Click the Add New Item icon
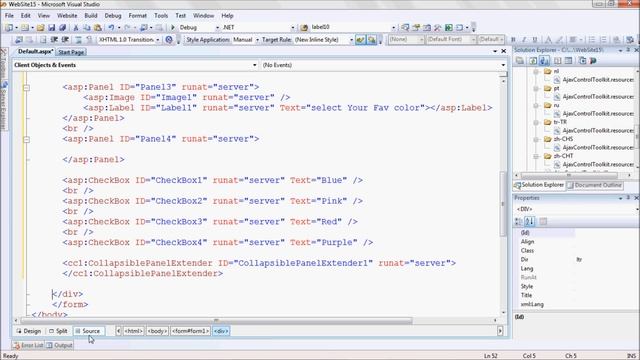Image resolution: width=640 pixels, height=360 pixels. (25, 28)
